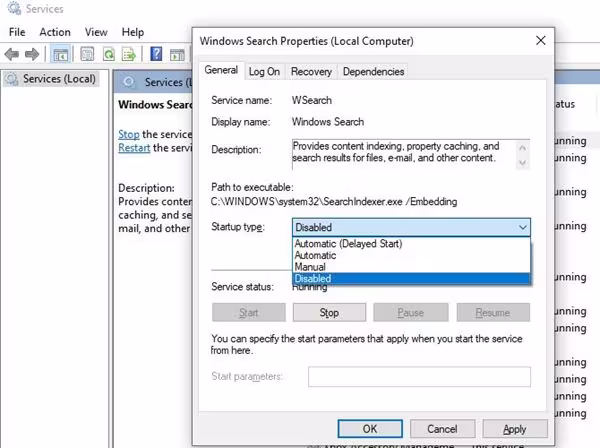Switch to the Log On tab

coord(264,72)
